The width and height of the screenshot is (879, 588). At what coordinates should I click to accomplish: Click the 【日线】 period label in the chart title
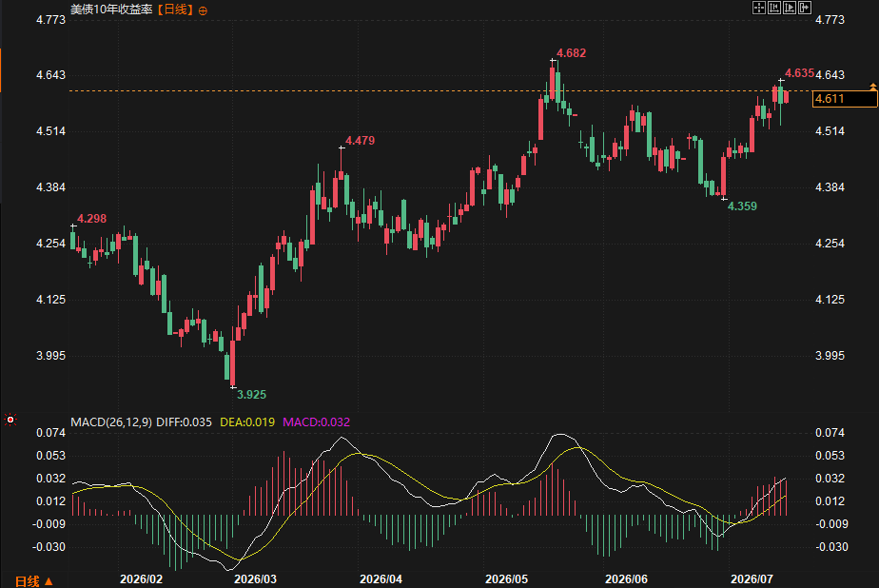(174, 10)
